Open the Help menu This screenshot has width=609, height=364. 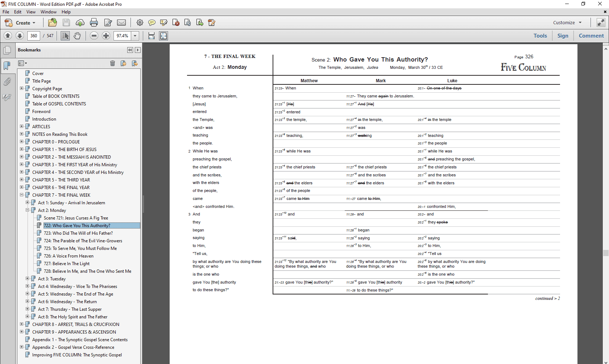click(x=66, y=12)
